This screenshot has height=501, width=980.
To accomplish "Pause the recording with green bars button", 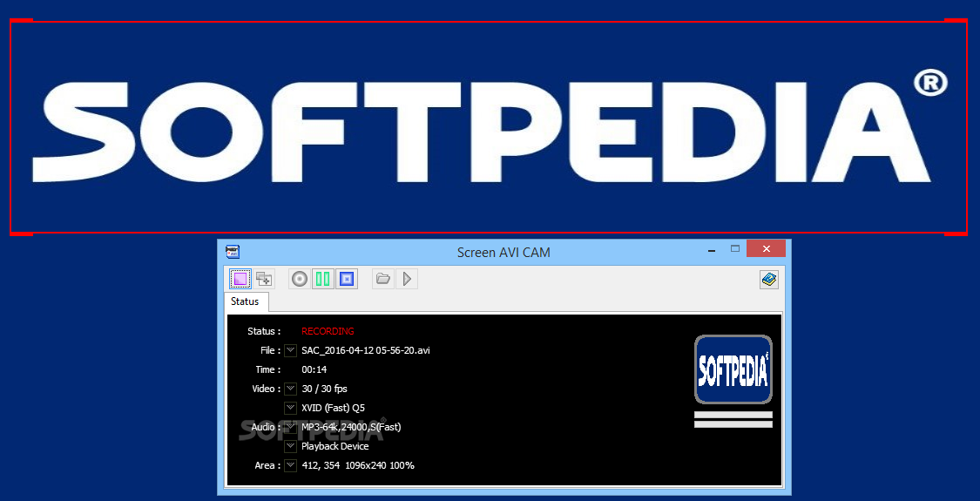I will (x=323, y=279).
